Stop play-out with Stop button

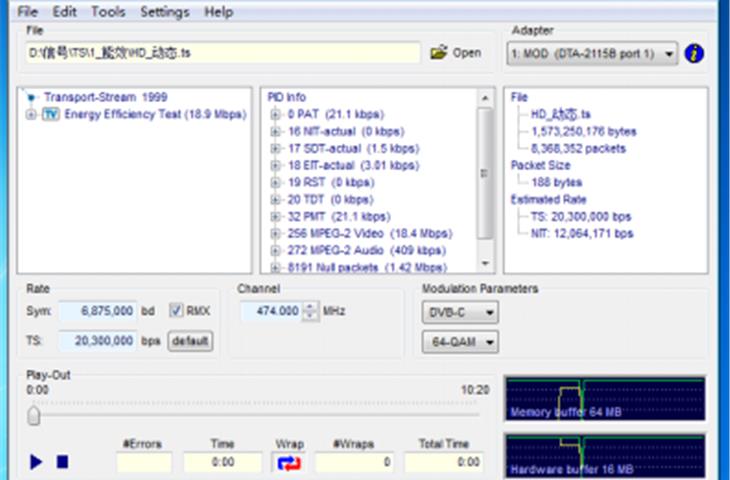pyautogui.click(x=62, y=462)
